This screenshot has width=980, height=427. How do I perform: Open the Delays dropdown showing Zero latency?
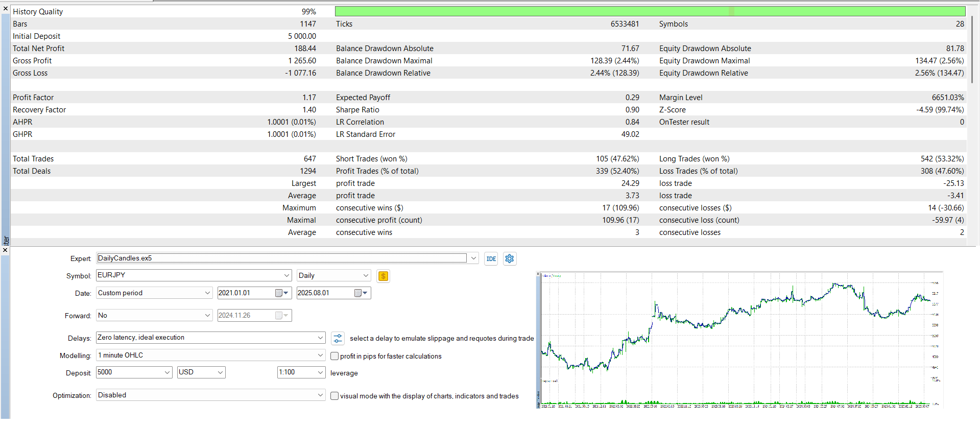point(210,338)
